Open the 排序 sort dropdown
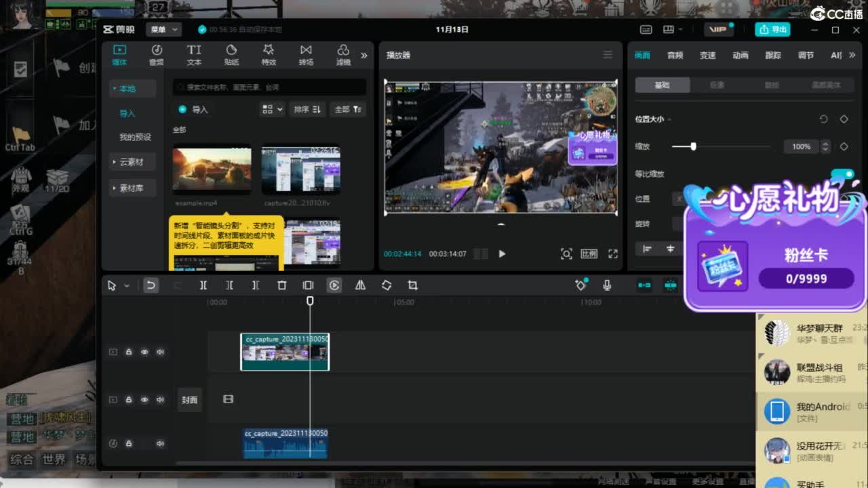This screenshot has width=868, height=488. point(308,109)
